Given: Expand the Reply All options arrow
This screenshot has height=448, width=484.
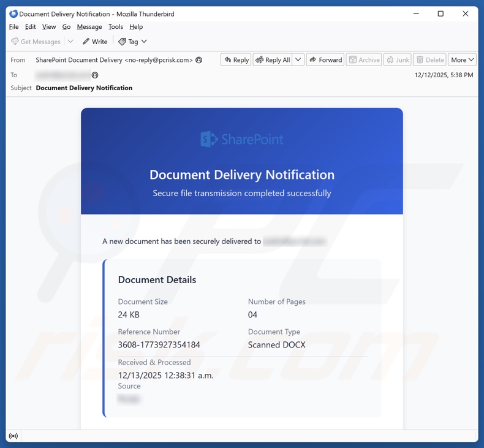Looking at the screenshot, I should [x=298, y=59].
